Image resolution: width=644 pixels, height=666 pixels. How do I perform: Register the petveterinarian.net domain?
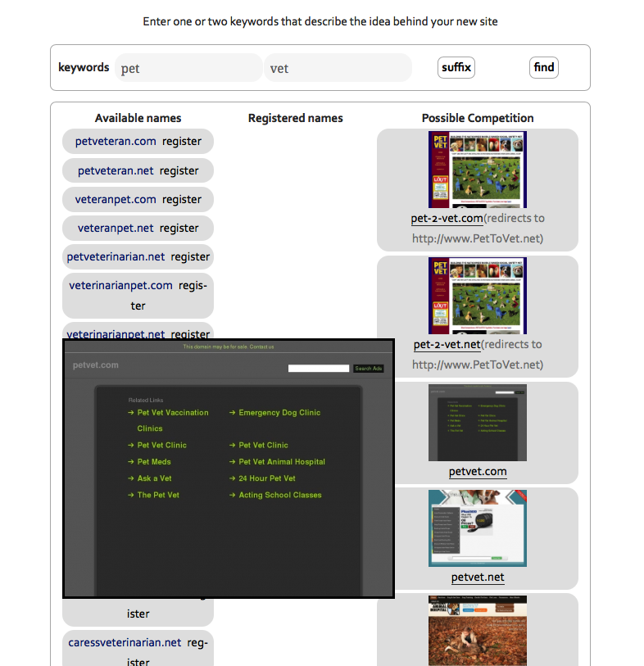(190, 257)
